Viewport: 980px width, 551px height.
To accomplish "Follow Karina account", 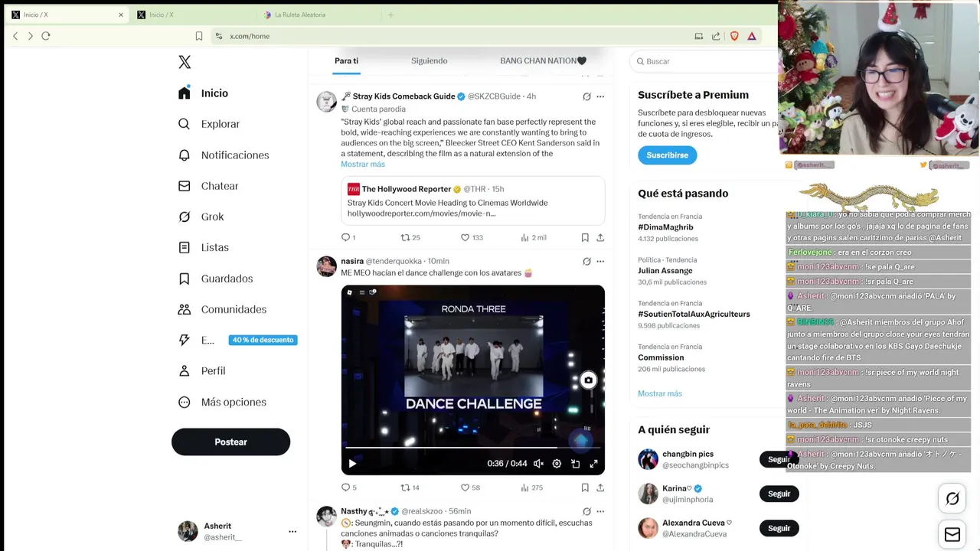I will [x=779, y=494].
